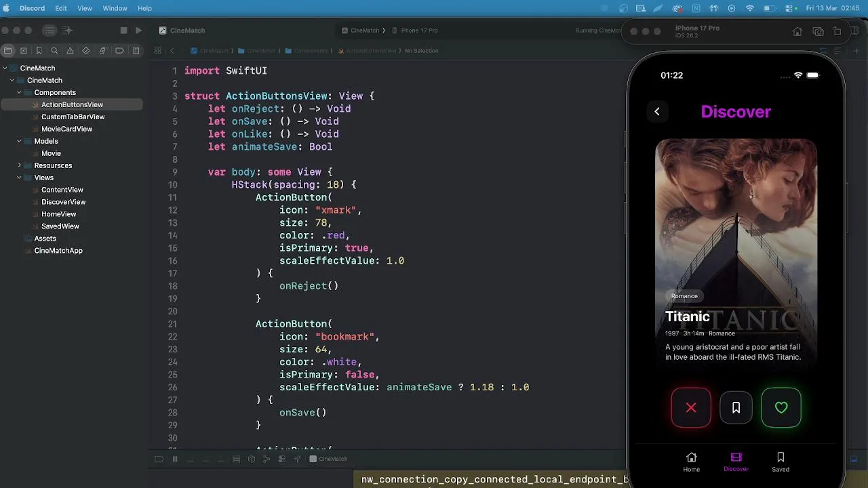This screenshot has width=868, height=488.
Task: Go back in editor history
Action: tap(172, 51)
